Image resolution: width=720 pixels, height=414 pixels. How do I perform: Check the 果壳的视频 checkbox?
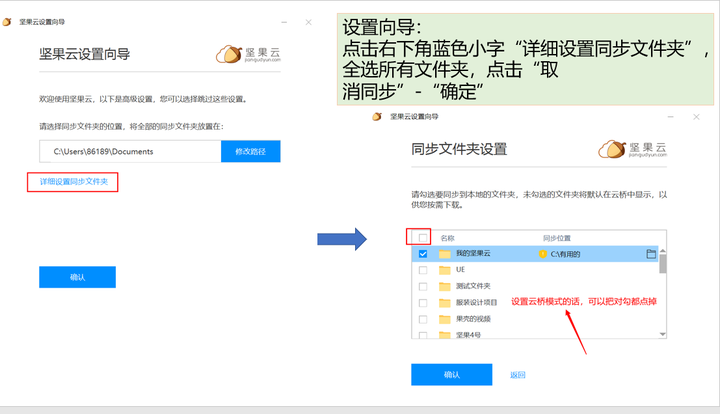click(x=423, y=319)
